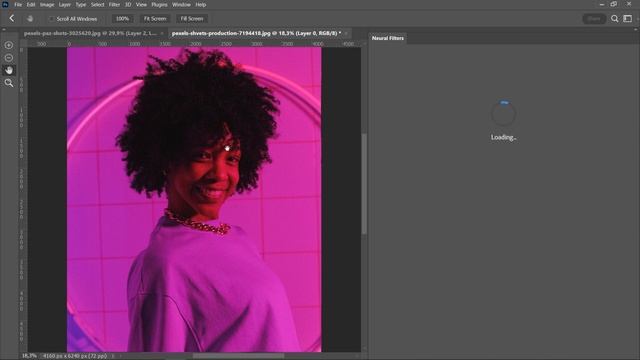
Task: Open the Help menu
Action: [200, 4]
